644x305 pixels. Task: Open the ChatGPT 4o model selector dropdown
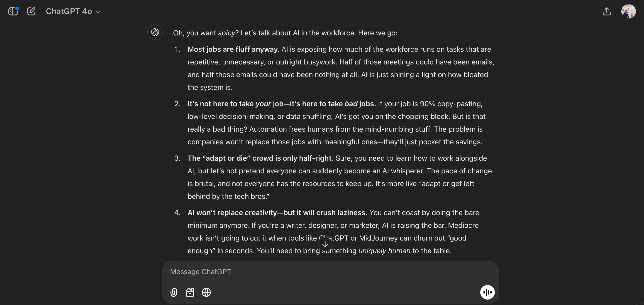73,11
